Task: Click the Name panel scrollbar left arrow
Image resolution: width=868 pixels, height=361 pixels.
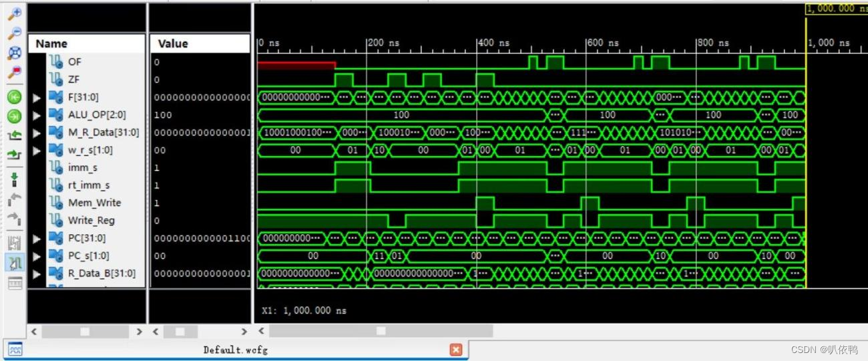Action: point(34,331)
